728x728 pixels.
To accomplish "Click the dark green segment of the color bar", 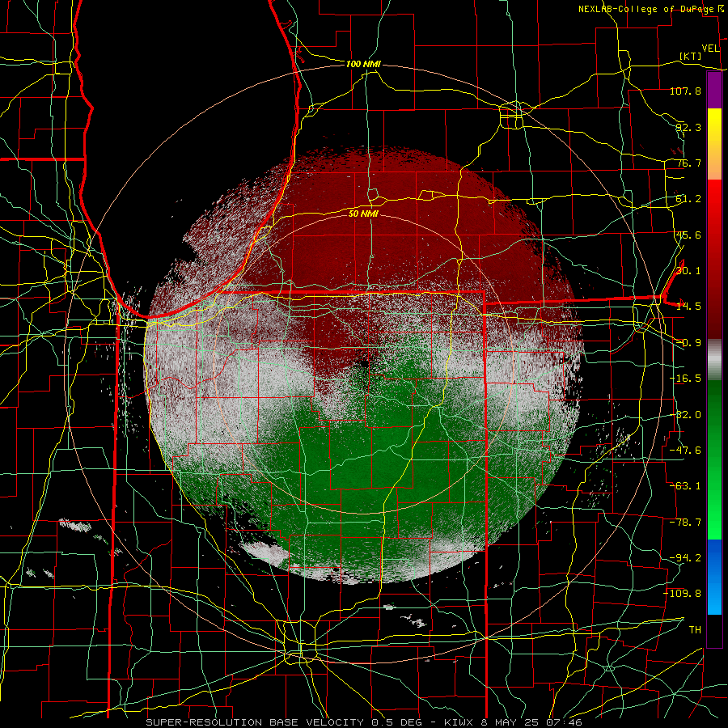I will pos(714,408).
